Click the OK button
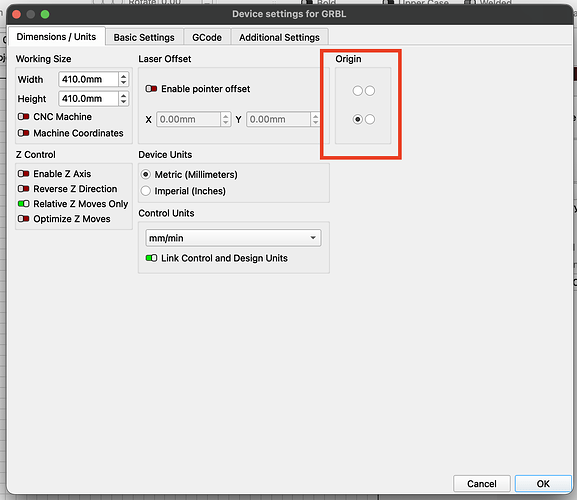Viewport: 577px width, 500px height. click(x=543, y=483)
